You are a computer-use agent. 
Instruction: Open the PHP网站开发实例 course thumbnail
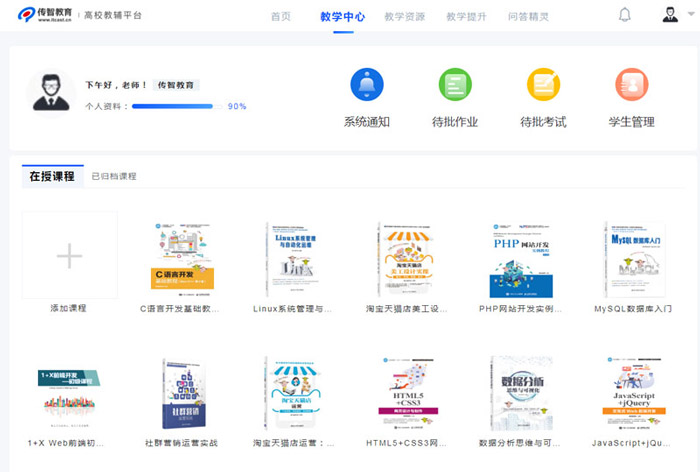coord(520,259)
